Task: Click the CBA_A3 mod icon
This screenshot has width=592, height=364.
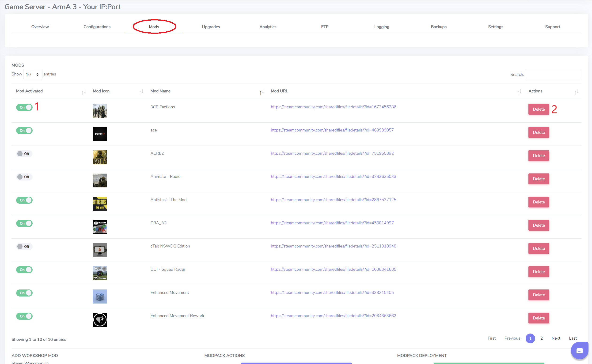Action: click(100, 227)
